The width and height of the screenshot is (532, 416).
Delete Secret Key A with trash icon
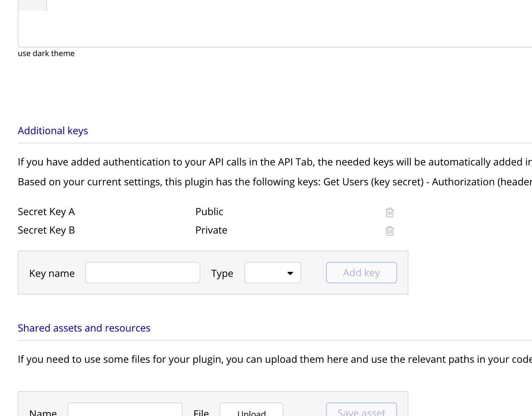click(x=390, y=212)
